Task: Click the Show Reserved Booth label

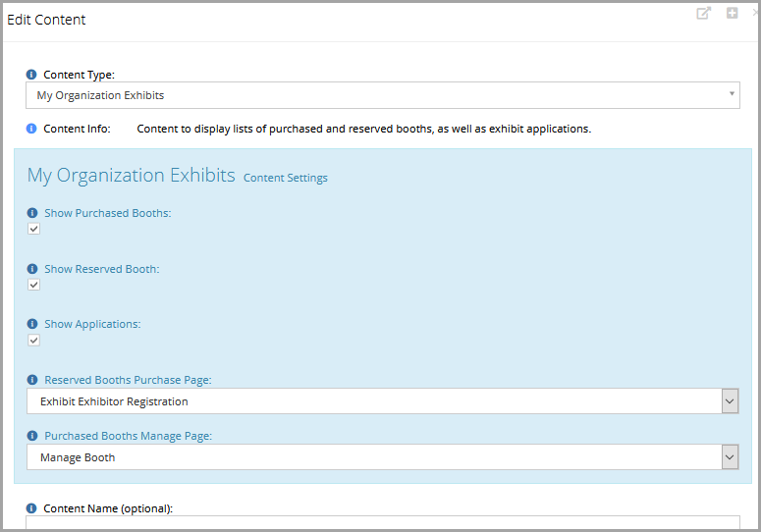Action: (x=102, y=269)
